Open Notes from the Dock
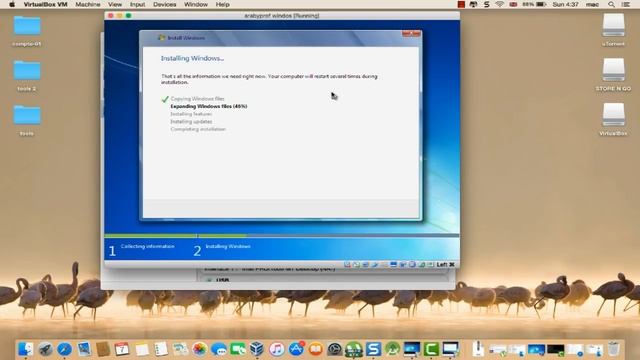The image size is (640, 360). click(x=142, y=349)
